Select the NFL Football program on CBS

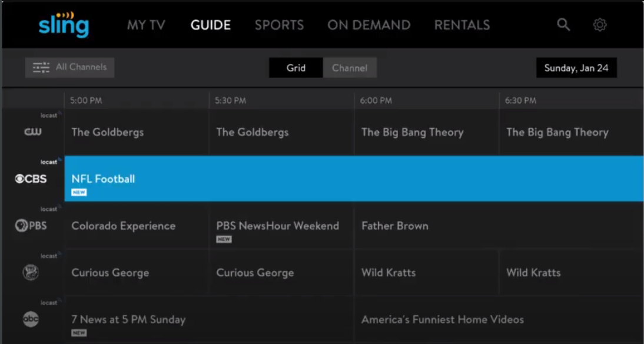coord(354,179)
